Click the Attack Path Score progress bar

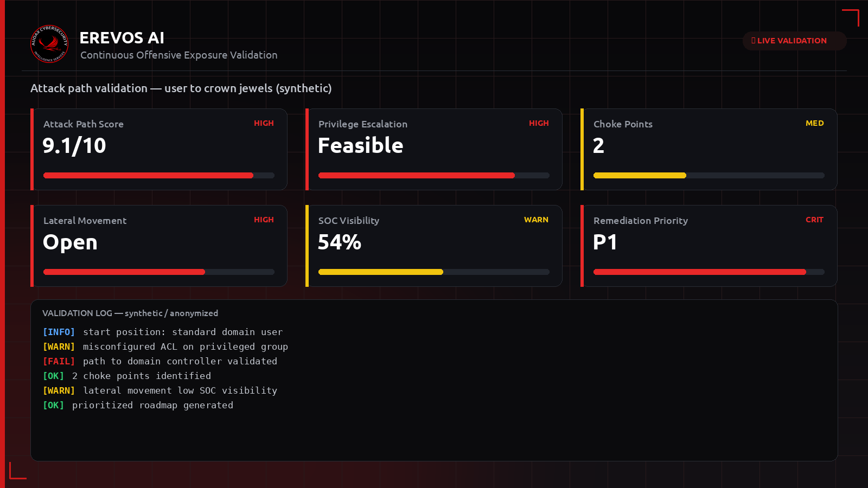(x=159, y=176)
